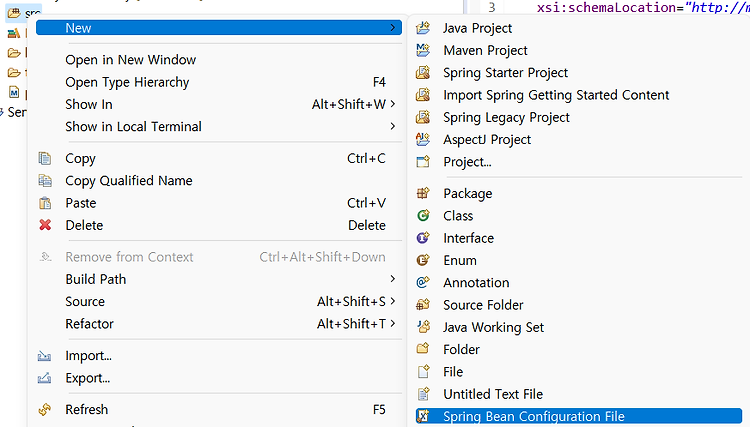This screenshot has width=750, height=427.
Task: Click the Folder icon in New submenu
Action: 423,349
